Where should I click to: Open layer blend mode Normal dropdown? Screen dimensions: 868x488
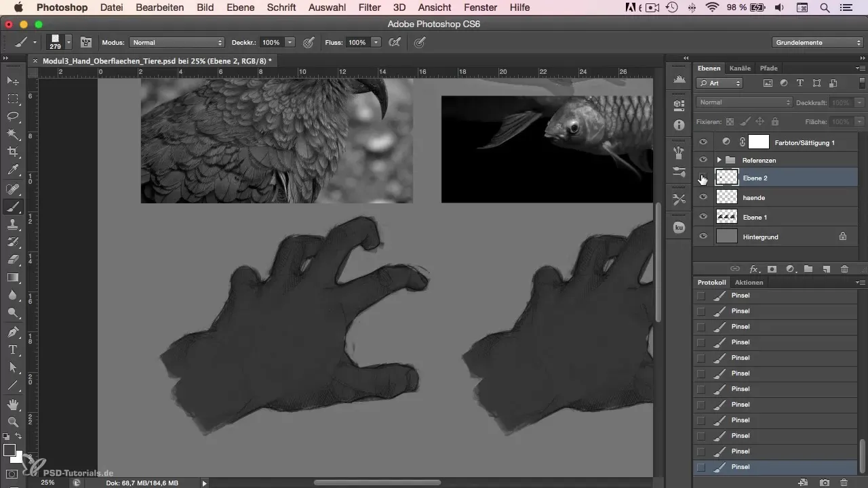(x=745, y=102)
